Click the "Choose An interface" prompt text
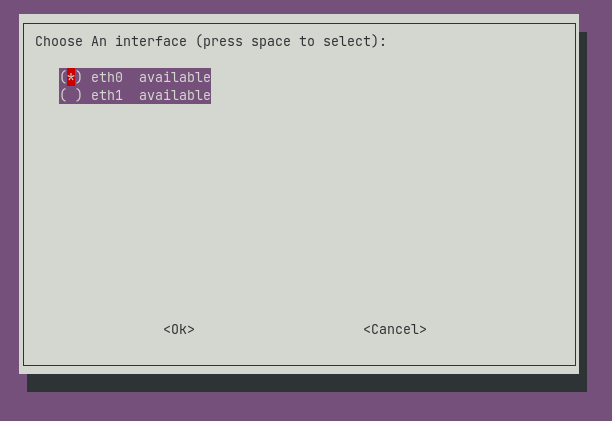Viewport: 612px width, 421px height. pos(110,42)
